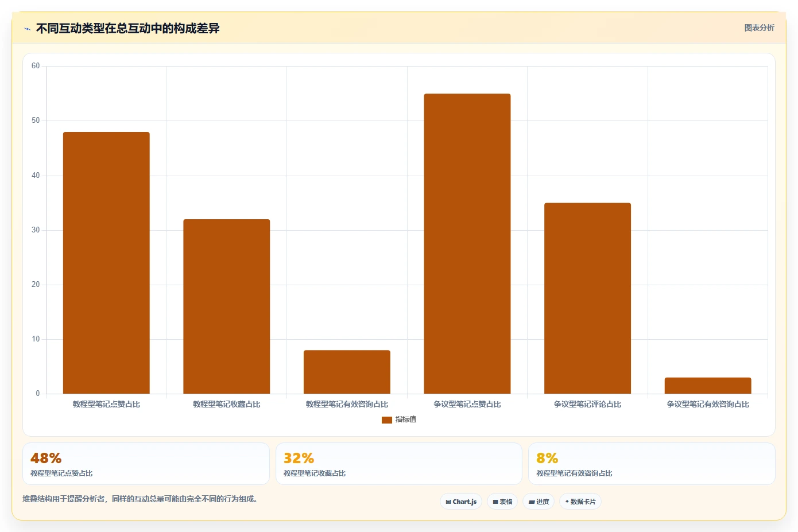This screenshot has width=798, height=532.
Task: Select the 教程型笔记点赞占比 bar
Action: [x=106, y=263]
